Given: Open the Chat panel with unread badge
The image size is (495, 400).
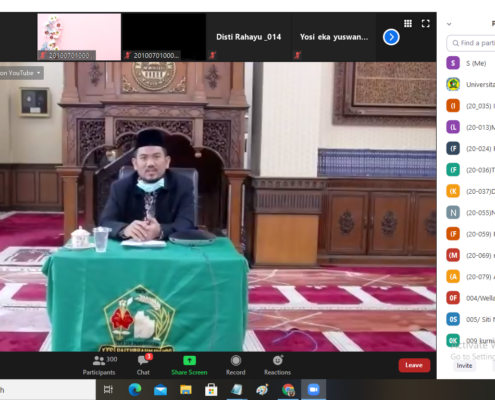Looking at the screenshot, I should click(x=144, y=366).
